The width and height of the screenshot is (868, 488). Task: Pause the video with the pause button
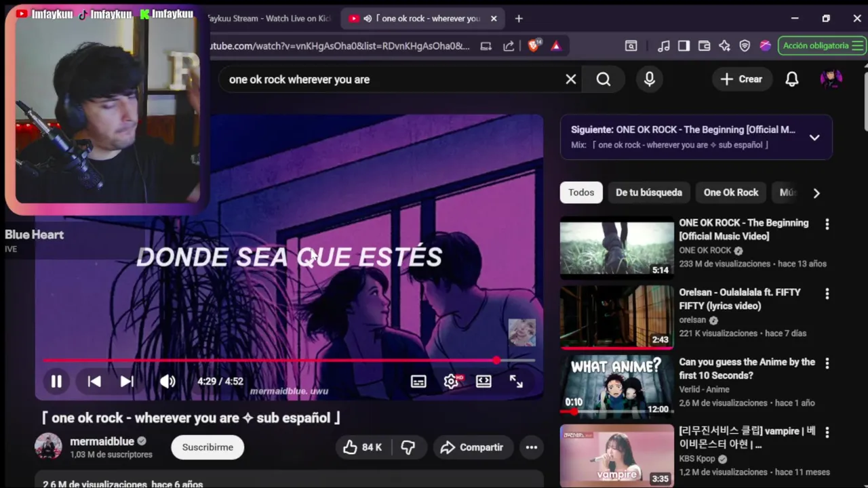coord(56,382)
